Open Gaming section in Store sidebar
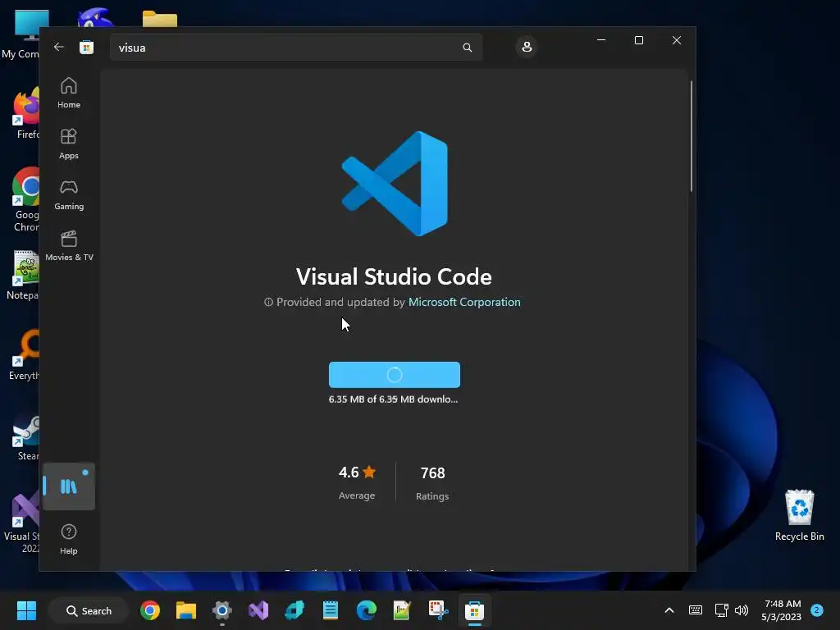The height and width of the screenshot is (630, 840). (69, 194)
